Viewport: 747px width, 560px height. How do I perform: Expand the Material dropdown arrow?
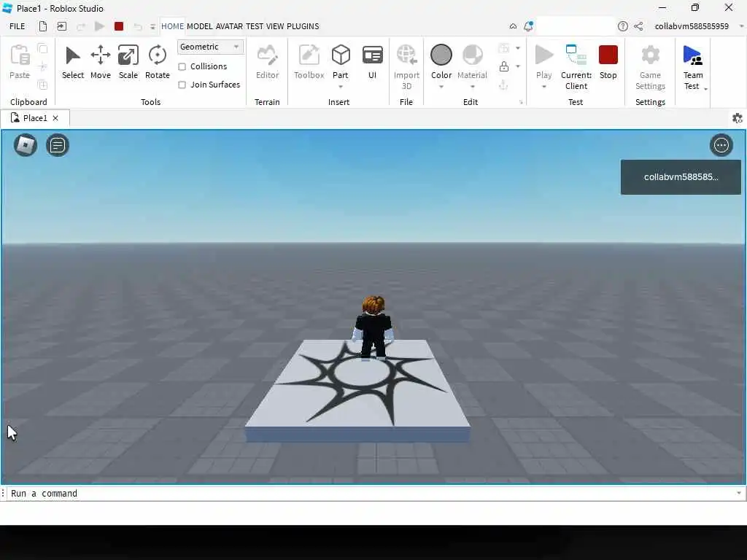click(x=473, y=87)
